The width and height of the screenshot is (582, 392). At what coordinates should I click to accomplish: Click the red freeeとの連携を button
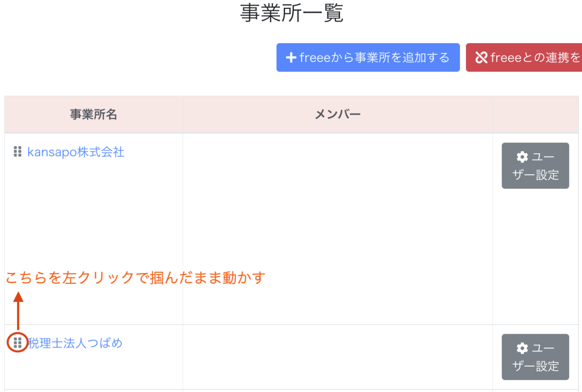pyautogui.click(x=524, y=58)
